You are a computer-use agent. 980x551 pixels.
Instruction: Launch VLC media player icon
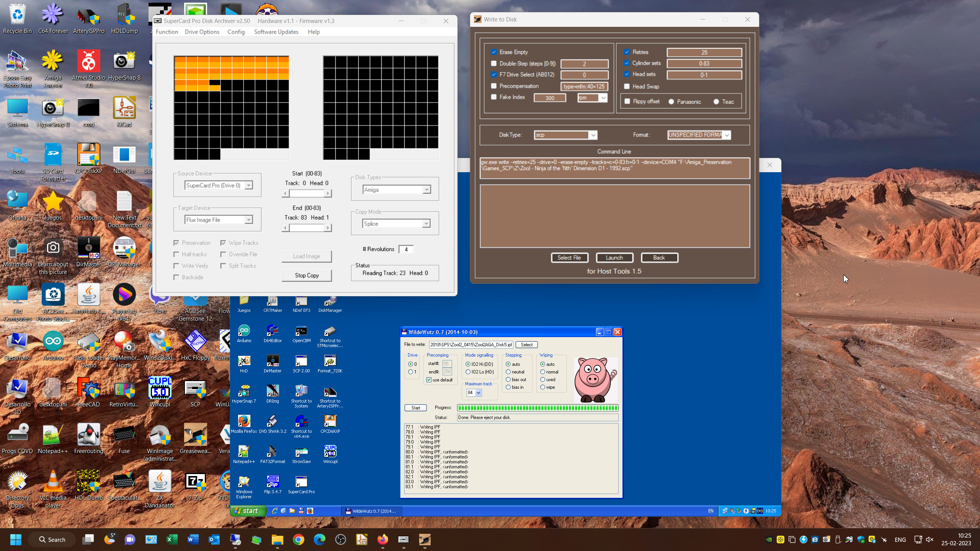click(53, 489)
